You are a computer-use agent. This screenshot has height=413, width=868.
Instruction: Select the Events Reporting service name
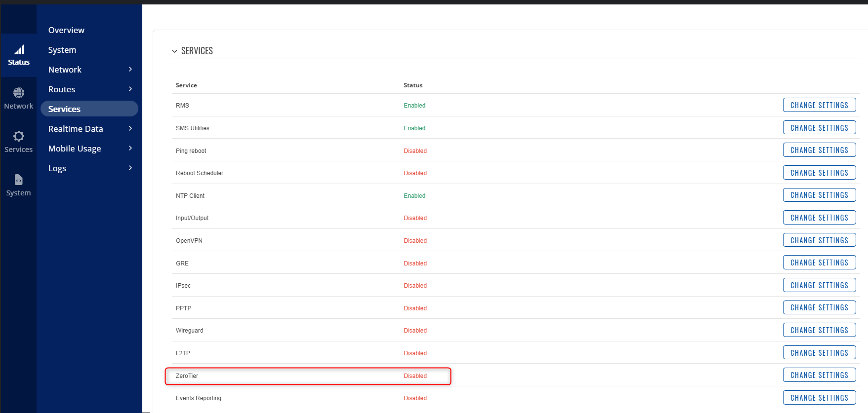coord(199,398)
